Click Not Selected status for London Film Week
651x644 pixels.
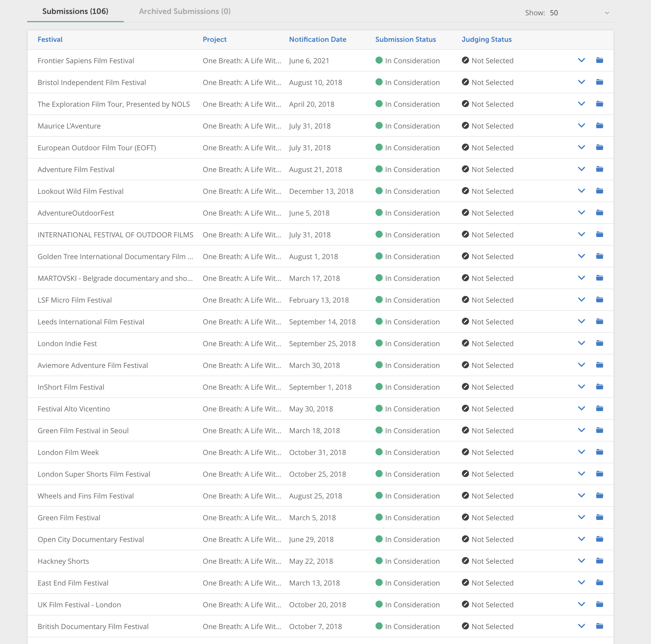(x=487, y=452)
